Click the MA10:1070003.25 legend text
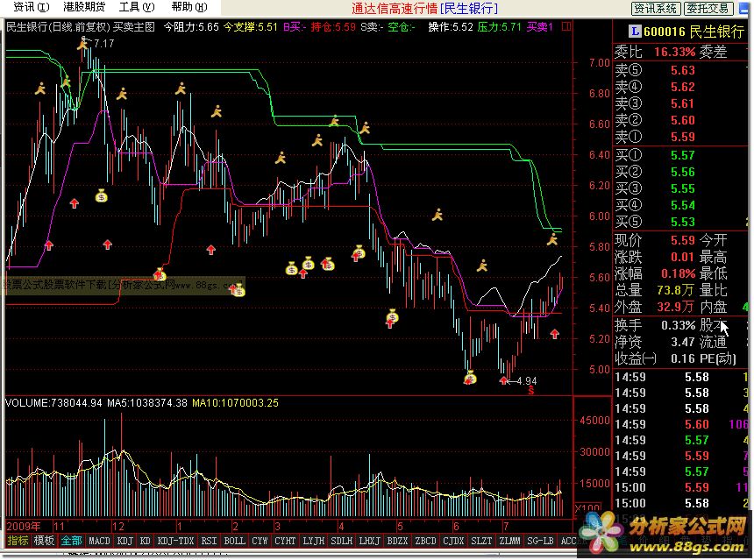This screenshot has height=560, width=754. (236, 403)
